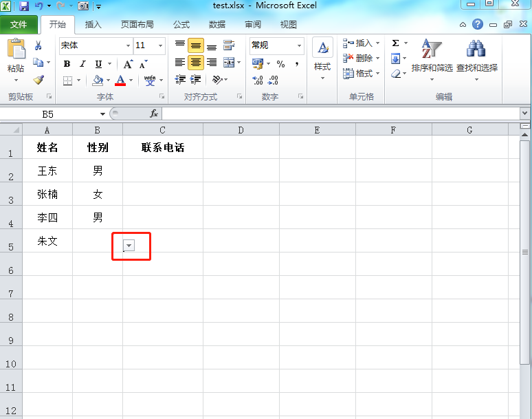This screenshot has height=419, width=532.
Task: Expand the Name Box dropdown
Action: point(102,114)
